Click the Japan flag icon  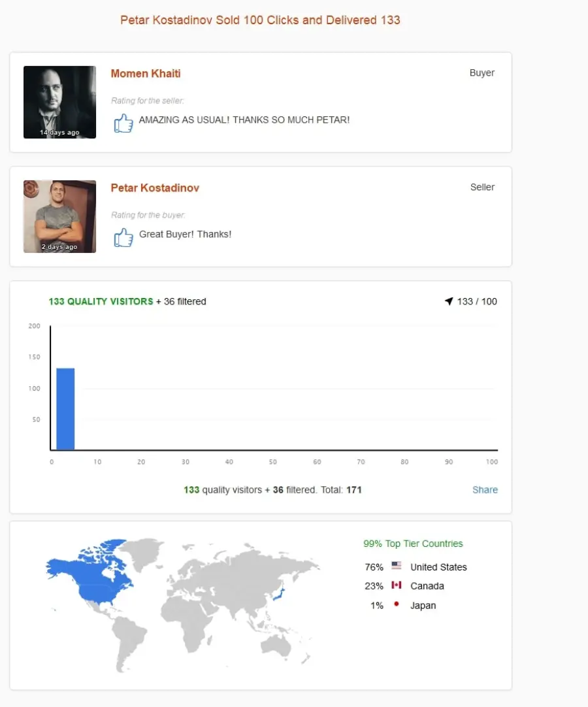coord(397,604)
